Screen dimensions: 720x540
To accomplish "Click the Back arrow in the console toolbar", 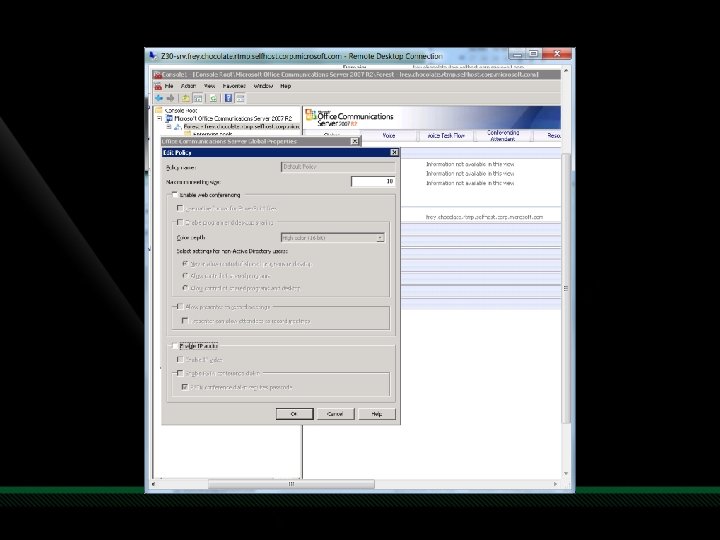I will pos(159,98).
